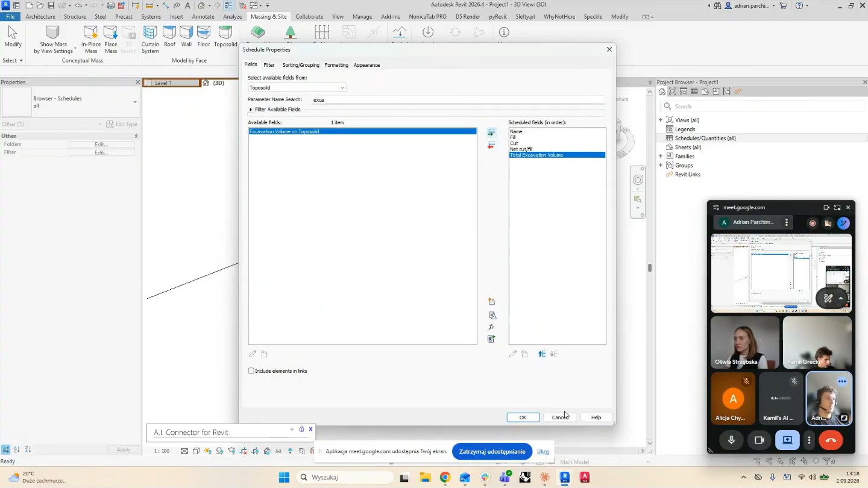Open the Annotate ribbon tab
The width and height of the screenshot is (868, 488).
tap(203, 17)
